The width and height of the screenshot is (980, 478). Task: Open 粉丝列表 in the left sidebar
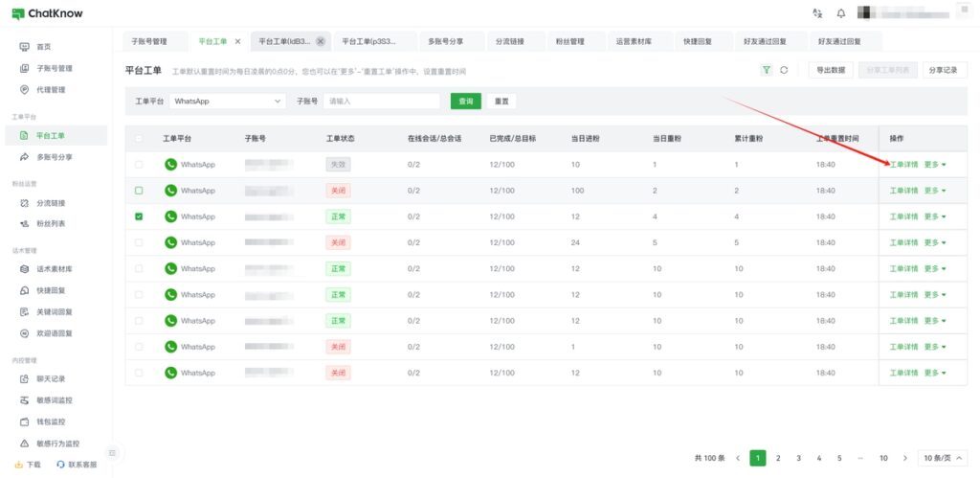click(x=51, y=224)
